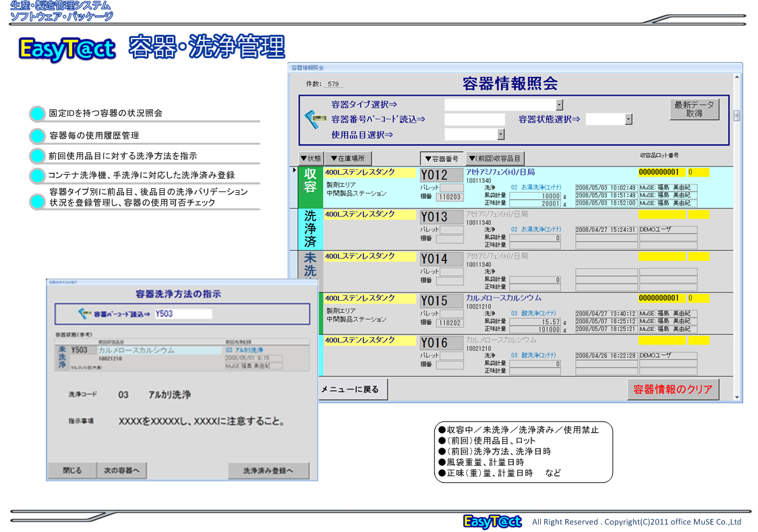This screenshot has width=758, height=532.
Task: Click timestamp 2008/04/27 15:24:31 in Y013 row
Action: (606, 229)
